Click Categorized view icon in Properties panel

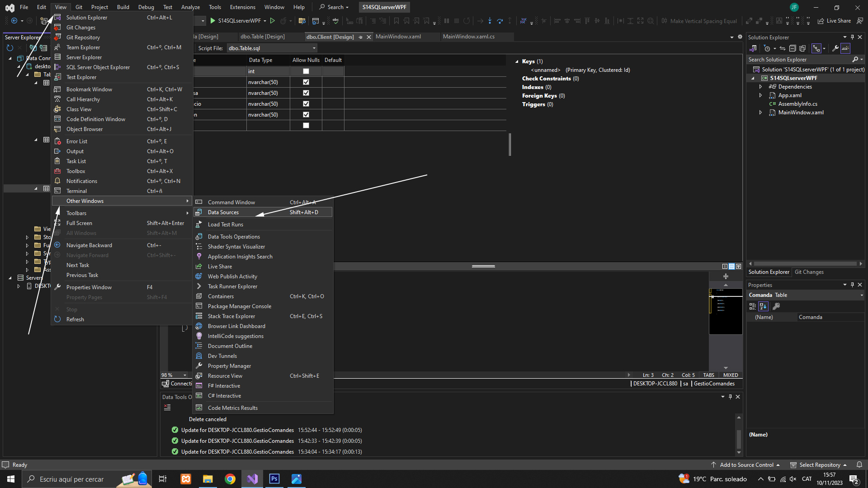click(x=753, y=306)
